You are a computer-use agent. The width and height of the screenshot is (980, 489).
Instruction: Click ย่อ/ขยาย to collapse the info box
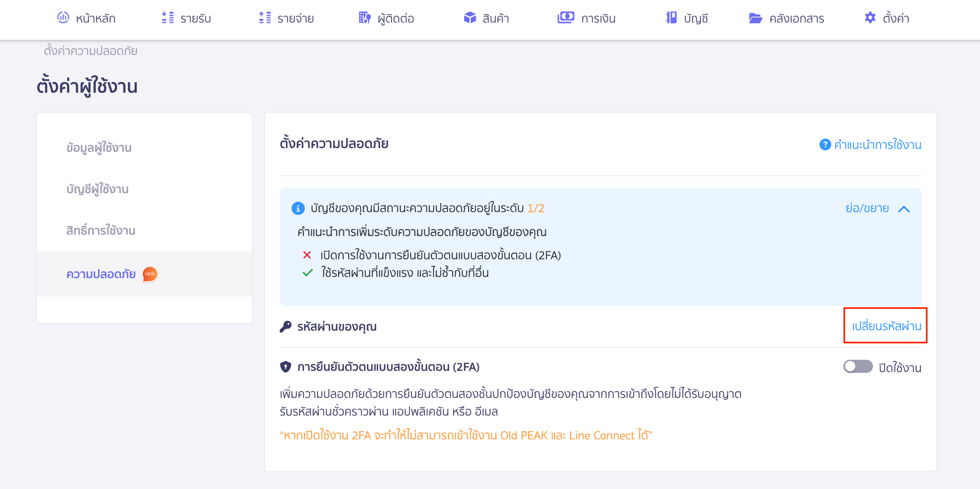tap(867, 208)
